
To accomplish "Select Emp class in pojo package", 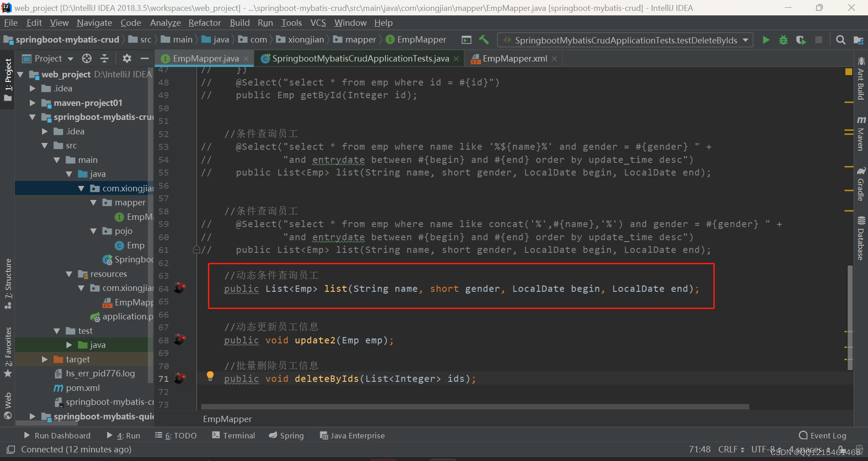I will pyautogui.click(x=136, y=245).
